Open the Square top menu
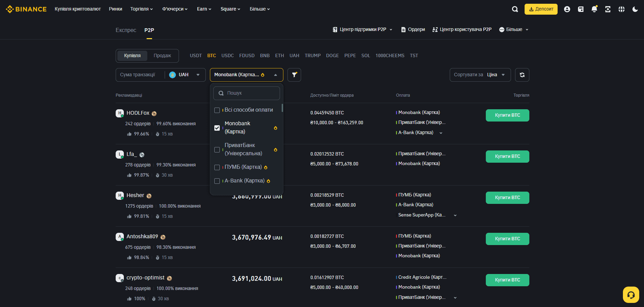This screenshot has height=307, width=644. click(x=230, y=9)
